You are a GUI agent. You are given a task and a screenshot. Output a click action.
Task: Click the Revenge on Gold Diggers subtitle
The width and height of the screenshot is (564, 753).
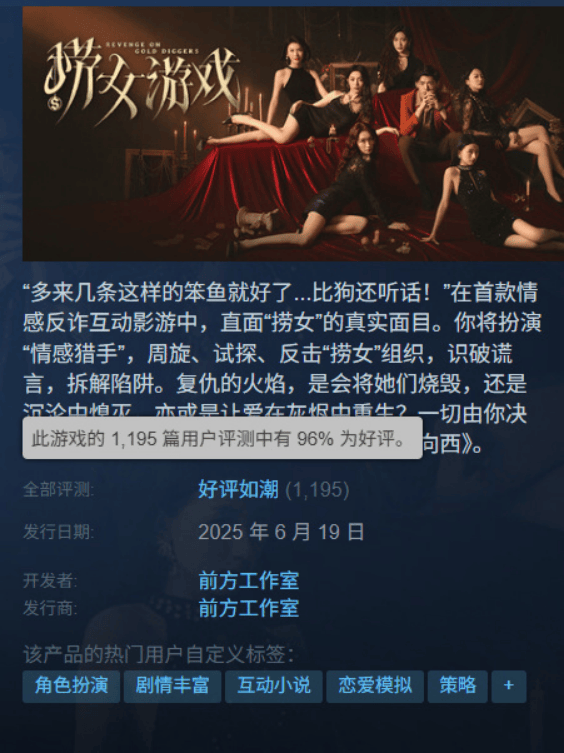click(152, 47)
